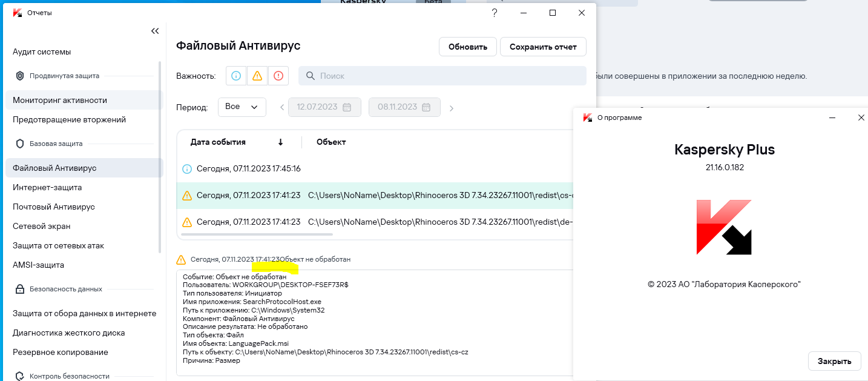
Task: Click Kaspersky Plus title in About window
Action: click(x=725, y=150)
